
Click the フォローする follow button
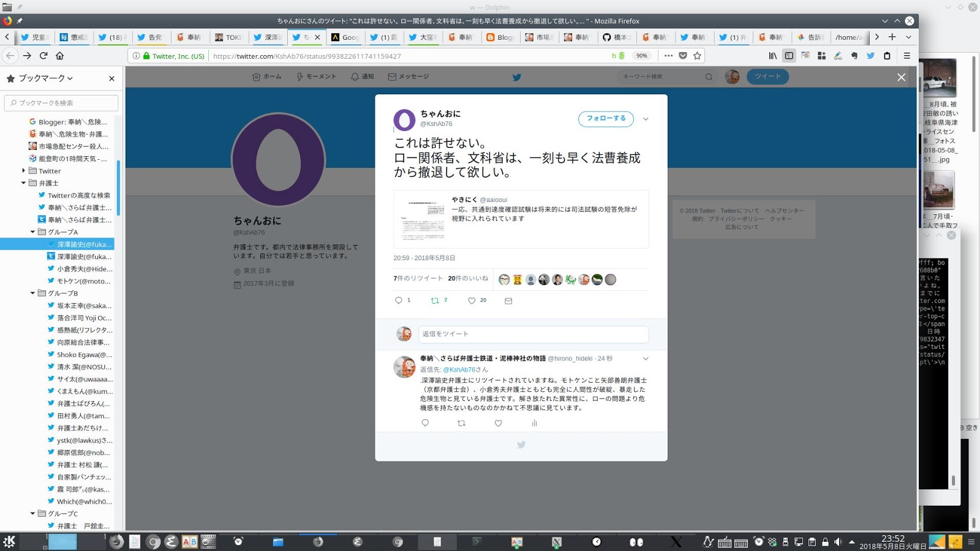[606, 119]
